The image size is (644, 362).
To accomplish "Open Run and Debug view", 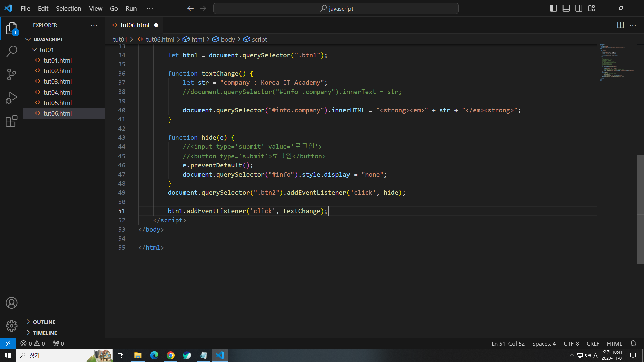I will pyautogui.click(x=12, y=98).
